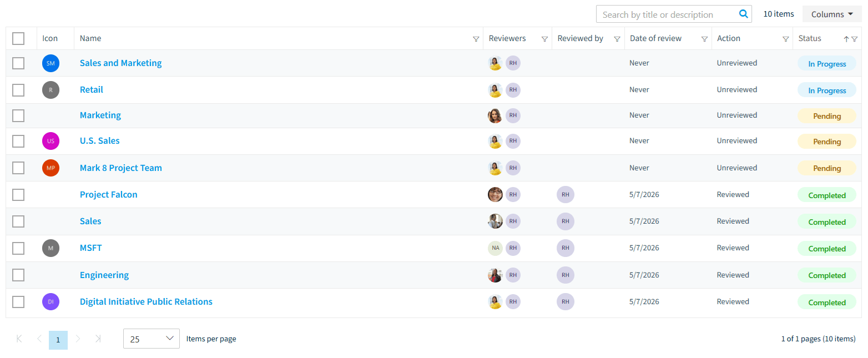Click the SM icon for Sales and Marketing
Screen dimensions: 868x358
(51, 63)
